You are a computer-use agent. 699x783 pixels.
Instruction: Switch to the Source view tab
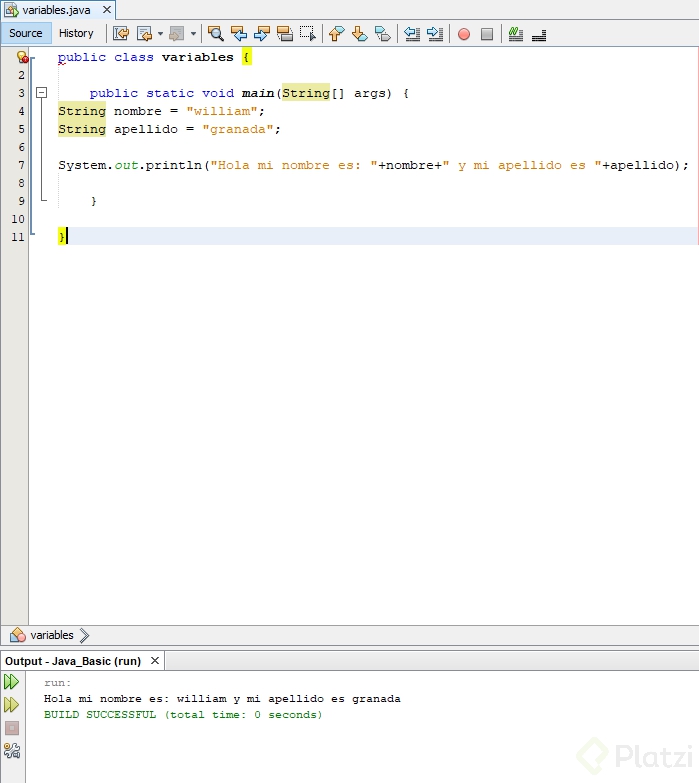[25, 33]
